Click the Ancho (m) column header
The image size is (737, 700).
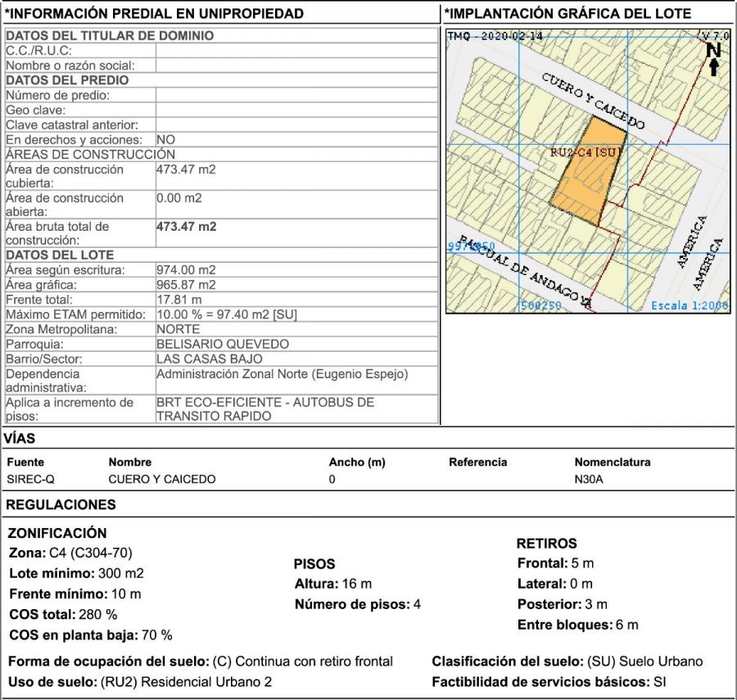357,462
